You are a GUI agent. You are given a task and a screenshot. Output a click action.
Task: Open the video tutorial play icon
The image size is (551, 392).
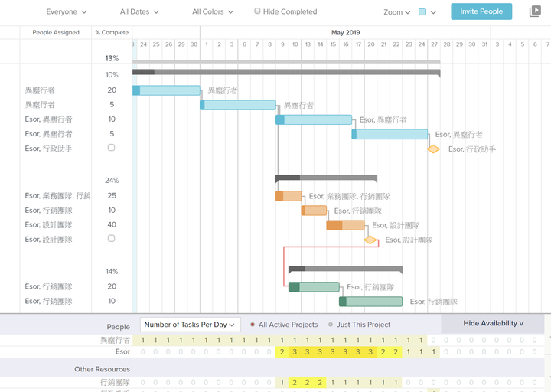tap(535, 11)
